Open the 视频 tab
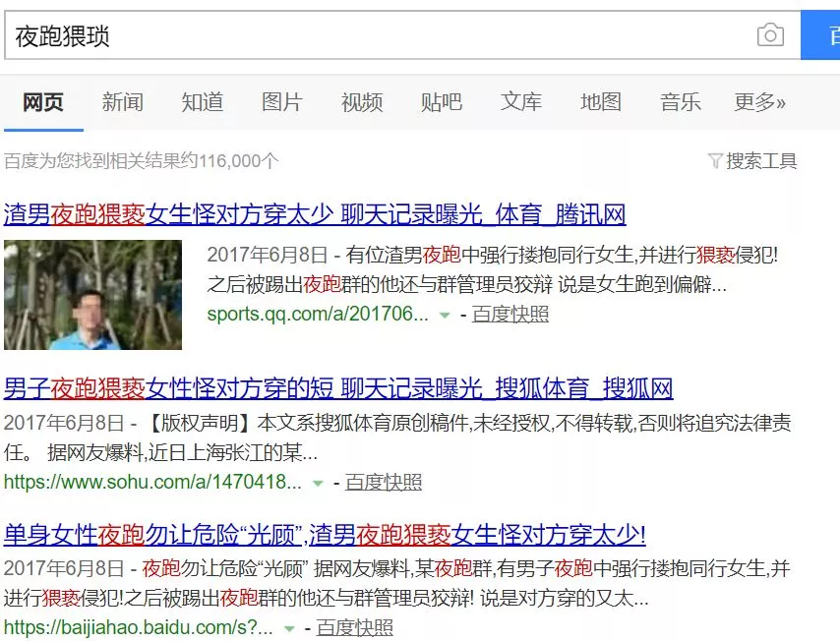The image size is (840, 641). point(362,101)
